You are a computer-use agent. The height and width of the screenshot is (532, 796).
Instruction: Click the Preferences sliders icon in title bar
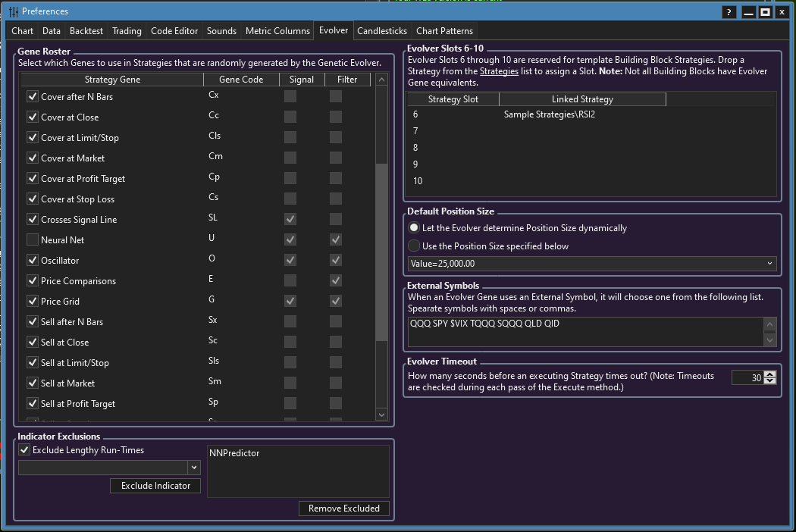click(14, 11)
